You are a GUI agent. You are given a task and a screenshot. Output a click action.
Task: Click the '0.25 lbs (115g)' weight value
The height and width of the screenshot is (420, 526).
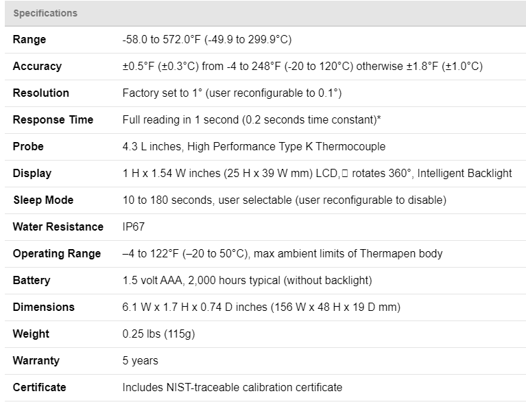tap(157, 334)
